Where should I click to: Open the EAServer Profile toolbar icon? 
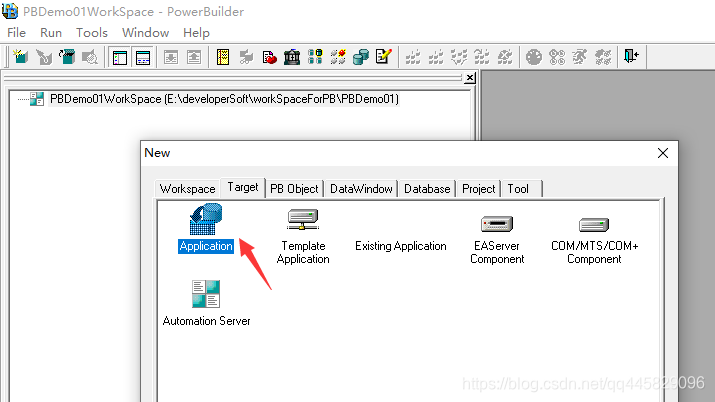(x=338, y=57)
